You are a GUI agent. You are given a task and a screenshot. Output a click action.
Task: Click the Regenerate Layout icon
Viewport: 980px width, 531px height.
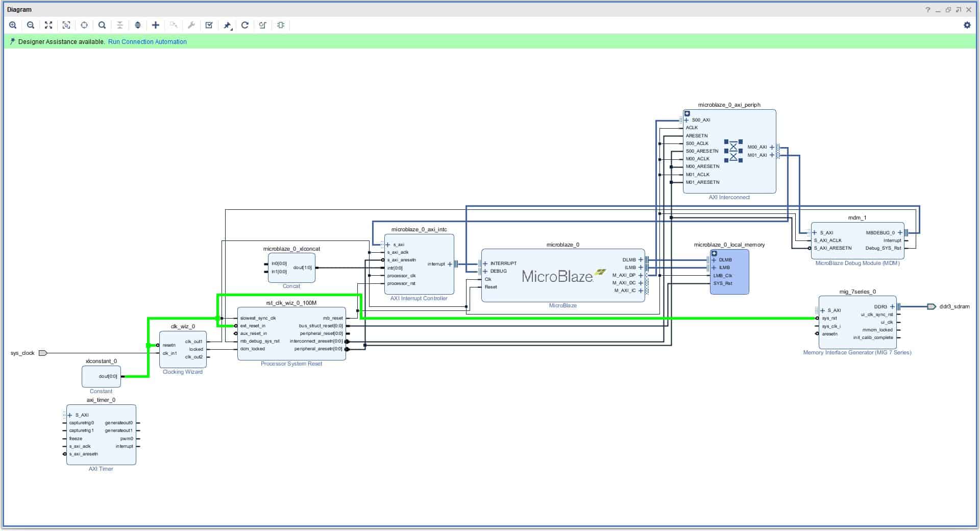click(x=245, y=25)
